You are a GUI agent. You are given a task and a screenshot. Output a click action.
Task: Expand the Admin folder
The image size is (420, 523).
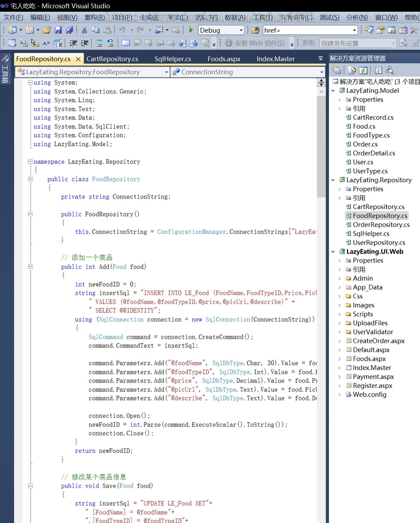coord(340,278)
